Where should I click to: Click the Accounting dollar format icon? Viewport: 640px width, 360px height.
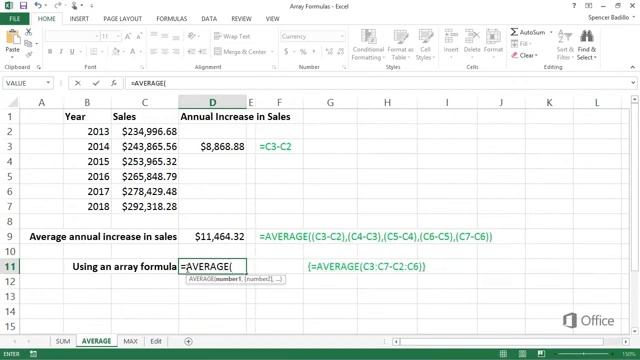pos(286,52)
